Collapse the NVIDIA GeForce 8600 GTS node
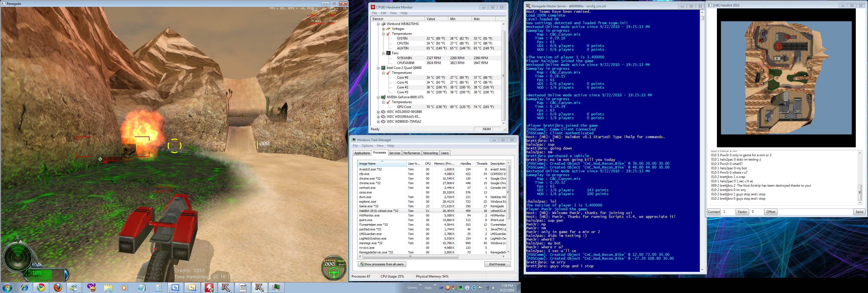868x293 pixels. click(x=378, y=97)
